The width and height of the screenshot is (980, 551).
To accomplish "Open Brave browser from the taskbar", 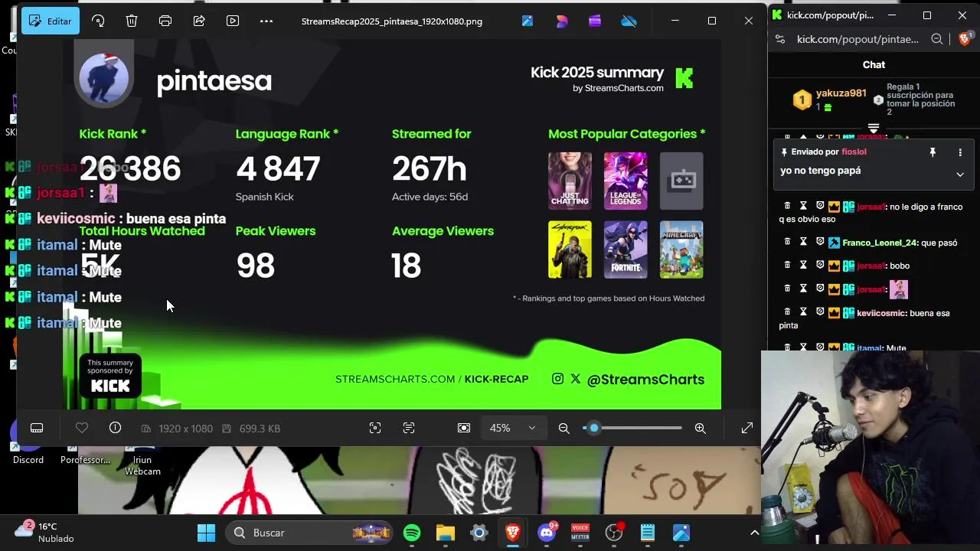I will [x=513, y=533].
